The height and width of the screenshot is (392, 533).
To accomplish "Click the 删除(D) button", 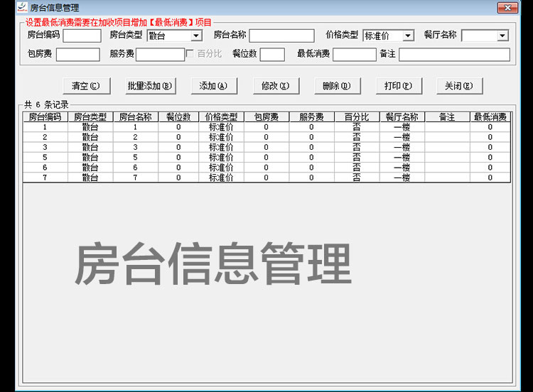I will [x=337, y=86].
